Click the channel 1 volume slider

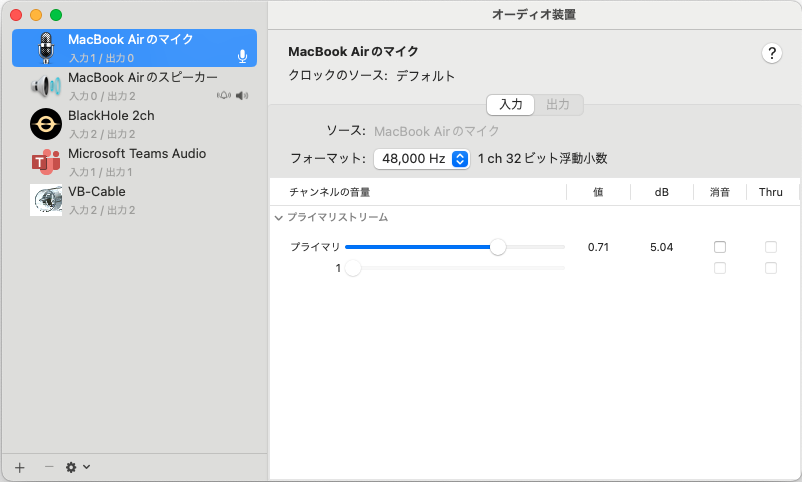455,268
